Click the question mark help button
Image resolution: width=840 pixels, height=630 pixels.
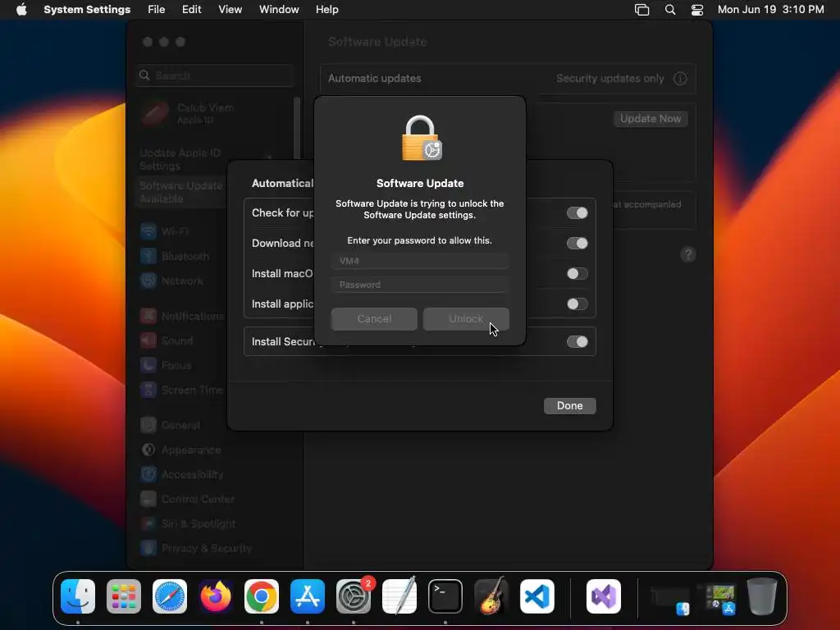(688, 254)
